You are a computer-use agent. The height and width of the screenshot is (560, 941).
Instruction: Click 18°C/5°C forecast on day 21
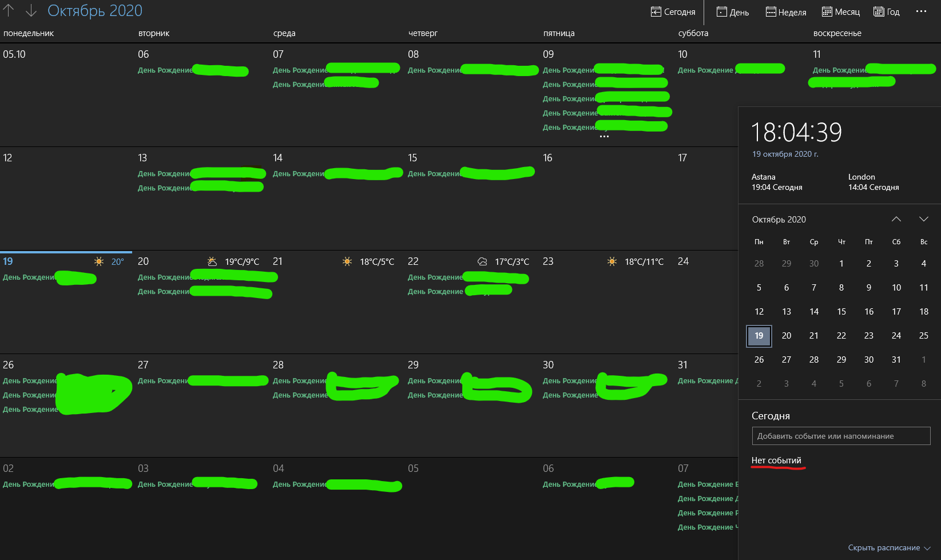pyautogui.click(x=377, y=262)
